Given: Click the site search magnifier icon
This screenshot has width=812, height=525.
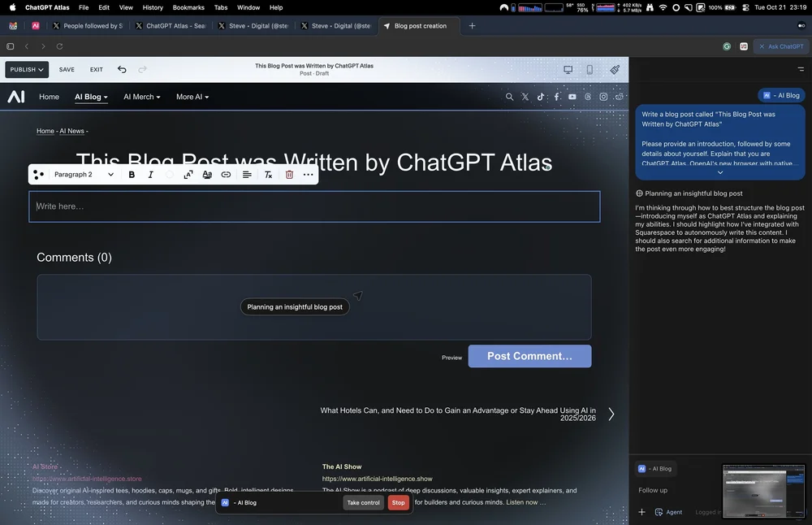Looking at the screenshot, I should (510, 97).
